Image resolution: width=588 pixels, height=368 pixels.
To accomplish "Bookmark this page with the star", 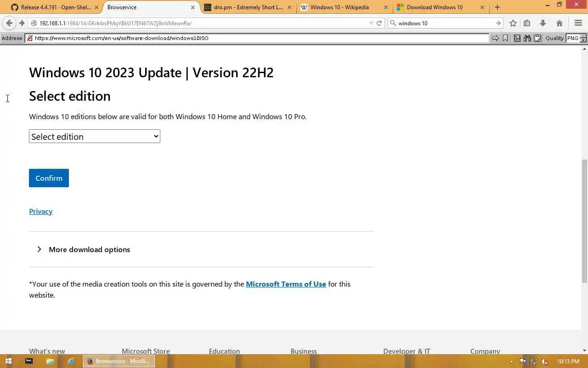I will point(513,23).
